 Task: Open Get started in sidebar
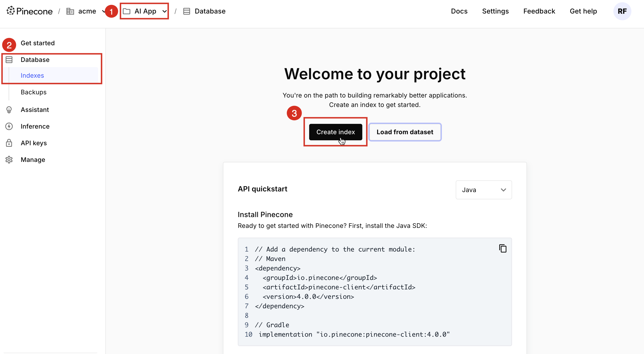38,43
